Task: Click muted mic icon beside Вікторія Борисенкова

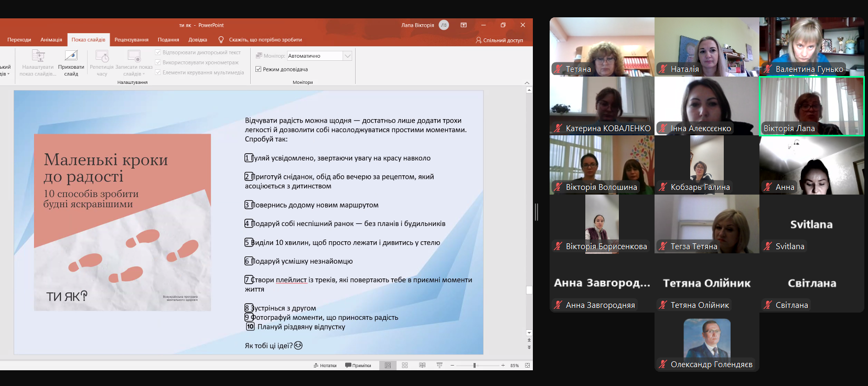Action: point(558,246)
